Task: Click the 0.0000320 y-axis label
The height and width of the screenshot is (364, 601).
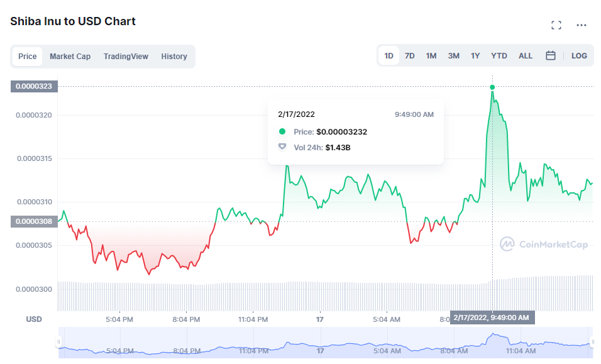Action: click(34, 115)
